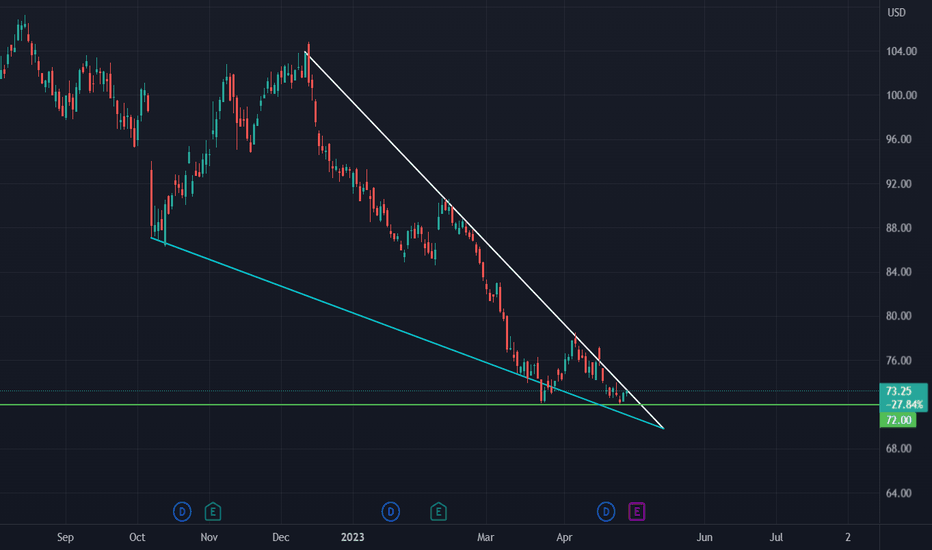Click the 92.00 price axis label
Image resolution: width=932 pixels, height=550 pixels.
[x=898, y=184]
